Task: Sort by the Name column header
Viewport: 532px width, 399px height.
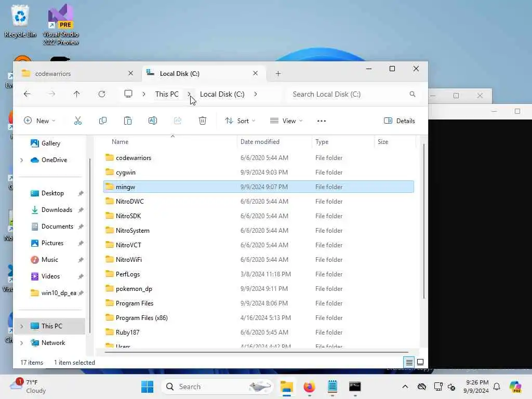Action: click(170, 142)
